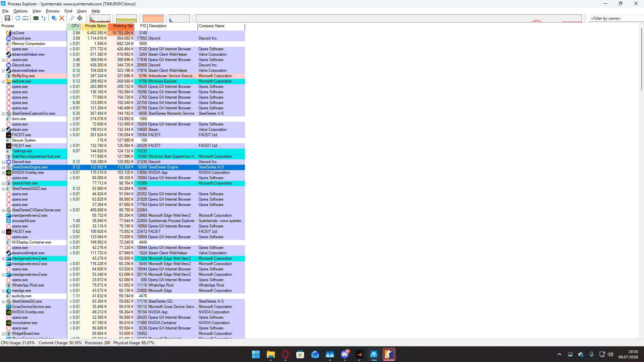Select the Find Window's Process crosshair target
This screenshot has width=644, height=362.
click(x=80, y=18)
